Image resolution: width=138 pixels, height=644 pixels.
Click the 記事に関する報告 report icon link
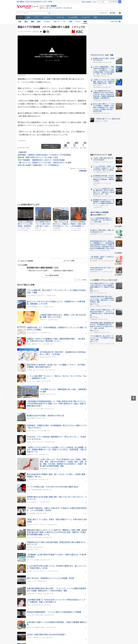(x=24, y=148)
